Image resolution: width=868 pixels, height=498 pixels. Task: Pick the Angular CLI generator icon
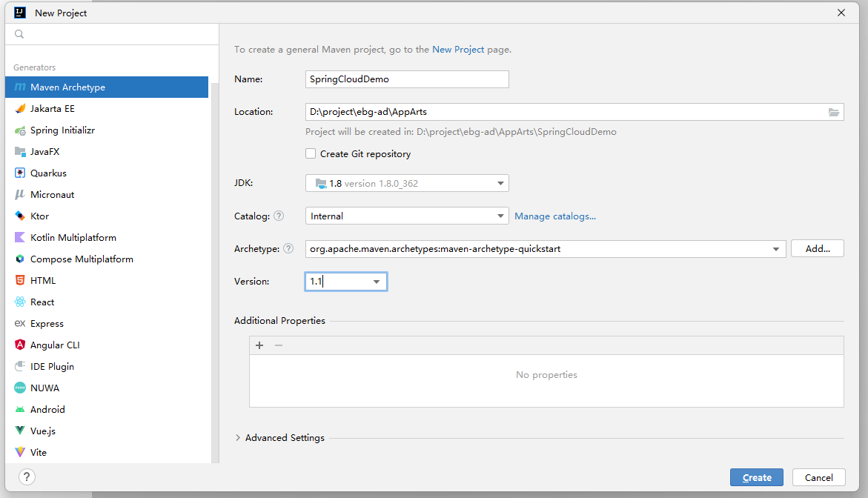[20, 345]
